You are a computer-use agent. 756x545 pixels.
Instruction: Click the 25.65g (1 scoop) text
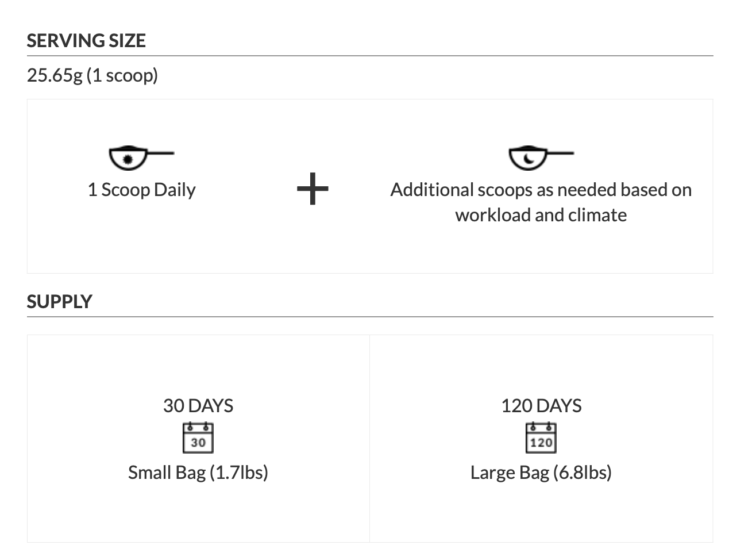click(x=92, y=75)
